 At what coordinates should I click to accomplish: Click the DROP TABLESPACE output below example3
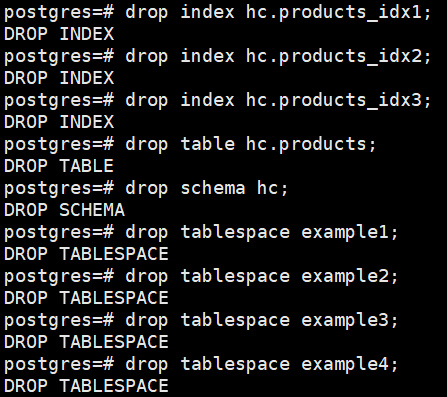(86, 342)
